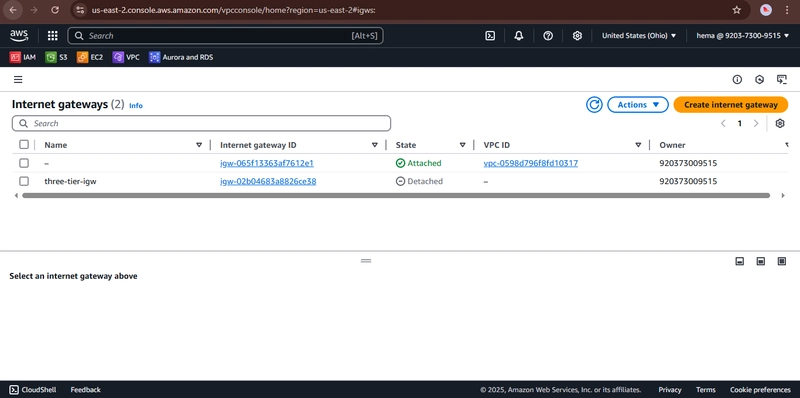Screen dimensions: 800x398
Task: Bookmark this page with the star
Action: tap(736, 10)
